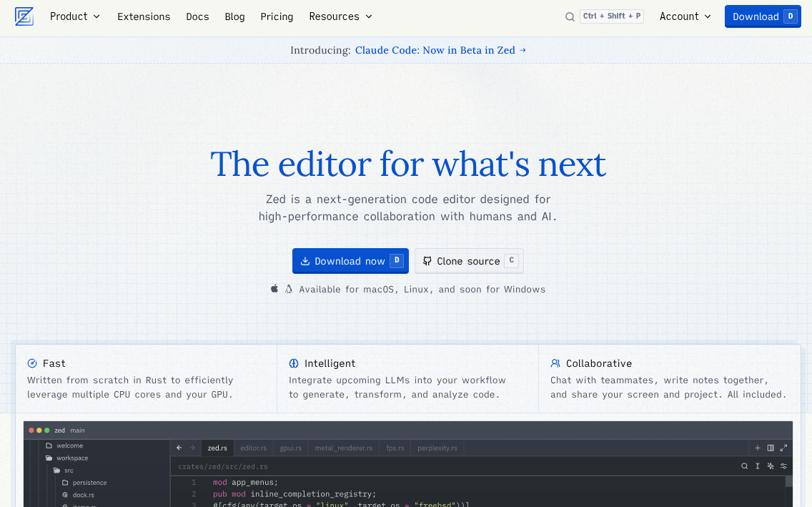Click the header Download button
This screenshot has height=507, width=812.
tap(763, 16)
